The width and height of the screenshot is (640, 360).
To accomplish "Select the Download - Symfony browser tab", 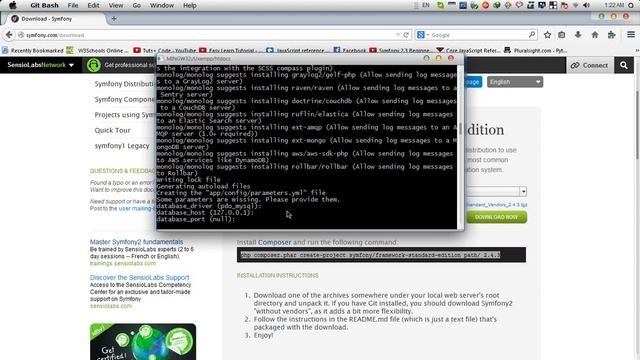I will click(53, 19).
